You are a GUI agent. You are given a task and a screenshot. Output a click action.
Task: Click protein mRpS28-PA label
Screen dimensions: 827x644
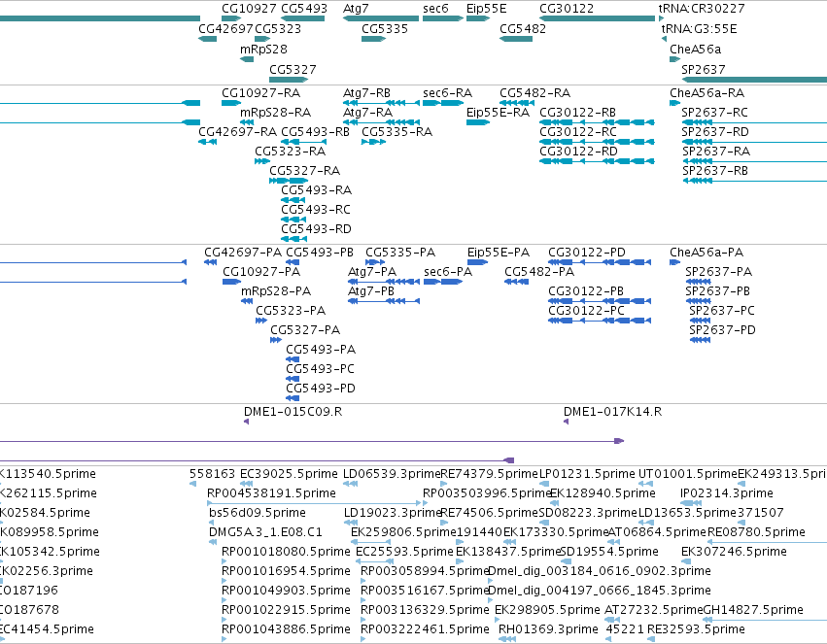tap(276, 290)
